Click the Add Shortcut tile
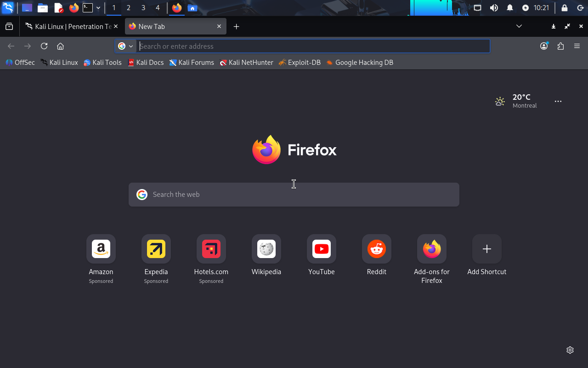The width and height of the screenshot is (588, 368). 487,249
